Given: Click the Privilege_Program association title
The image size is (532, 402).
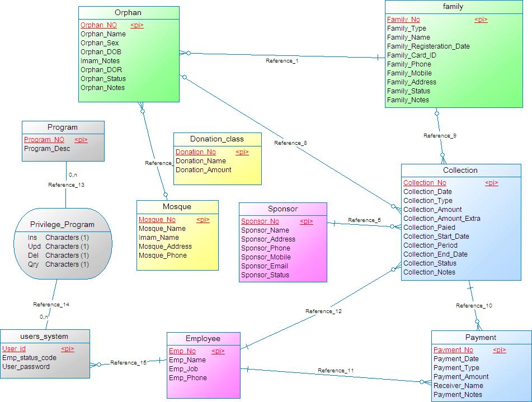Looking at the screenshot, I should 62,225.
